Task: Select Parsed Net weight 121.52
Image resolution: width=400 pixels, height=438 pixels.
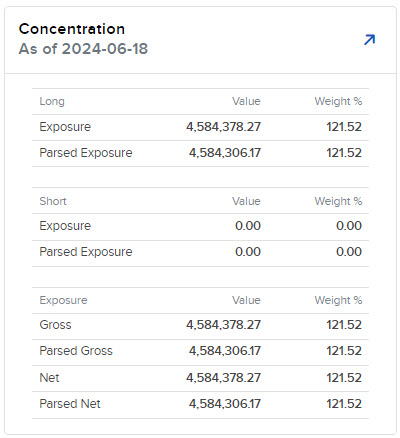Action: click(344, 404)
